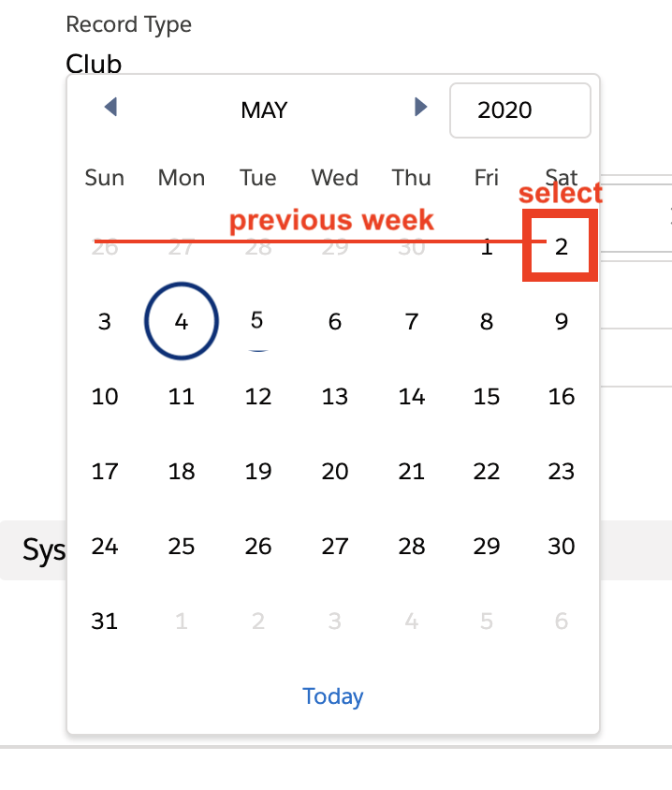Choose May 1 in the date picker
Viewport: 672px width, 790px height.
point(487,247)
